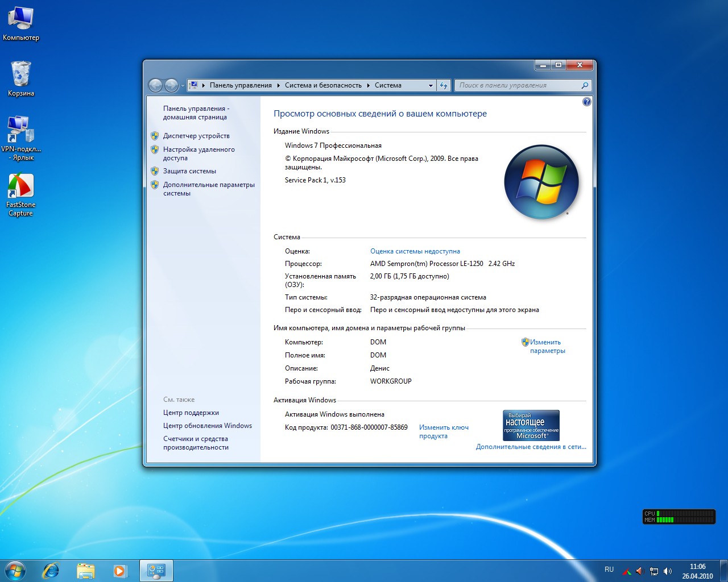728x582 pixels.
Task: Expand the address bar history dropdown
Action: click(431, 85)
